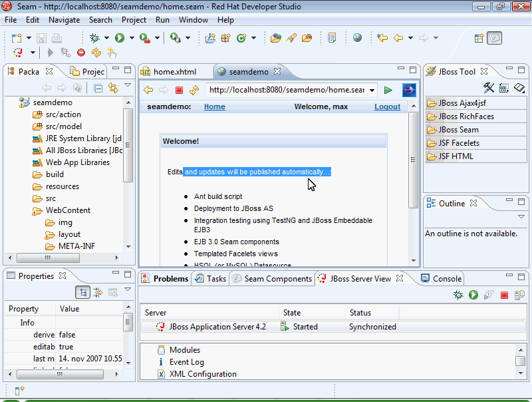Open the File menu
The height and width of the screenshot is (402, 532).
click(11, 20)
